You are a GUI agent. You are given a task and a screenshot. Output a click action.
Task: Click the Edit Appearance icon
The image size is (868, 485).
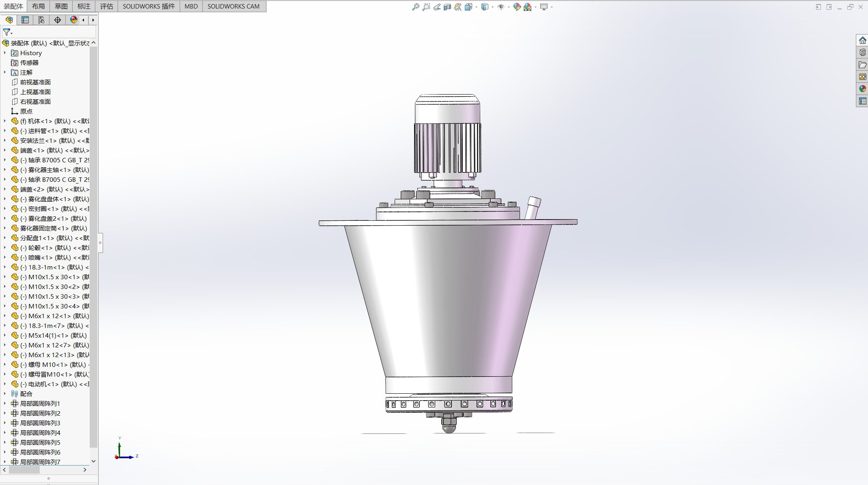517,7
